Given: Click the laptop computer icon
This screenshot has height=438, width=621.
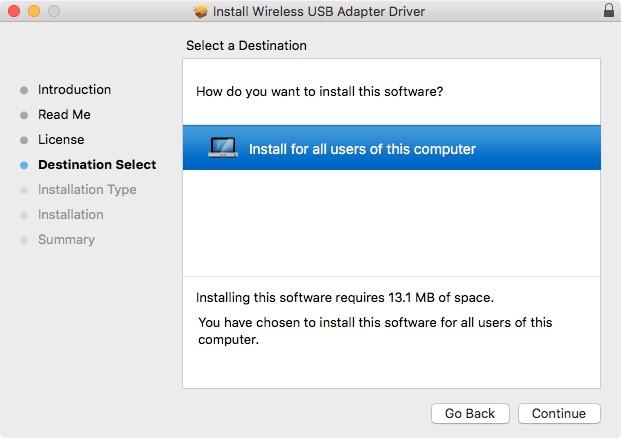Looking at the screenshot, I should [223, 148].
